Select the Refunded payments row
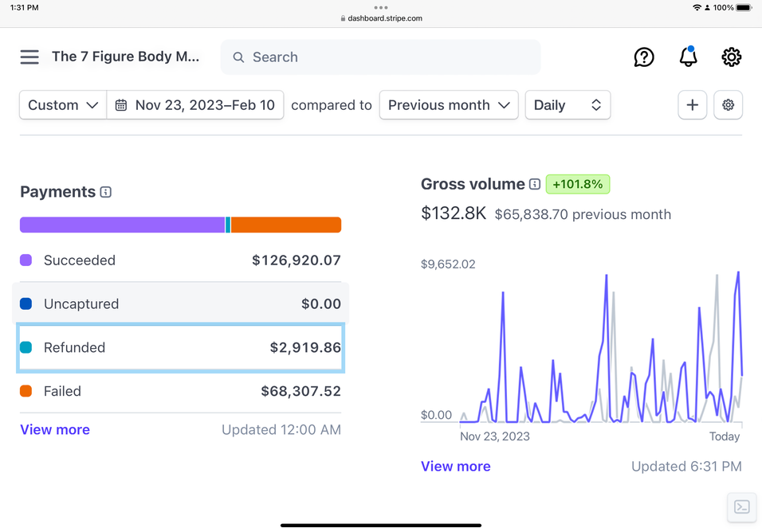 click(x=180, y=348)
